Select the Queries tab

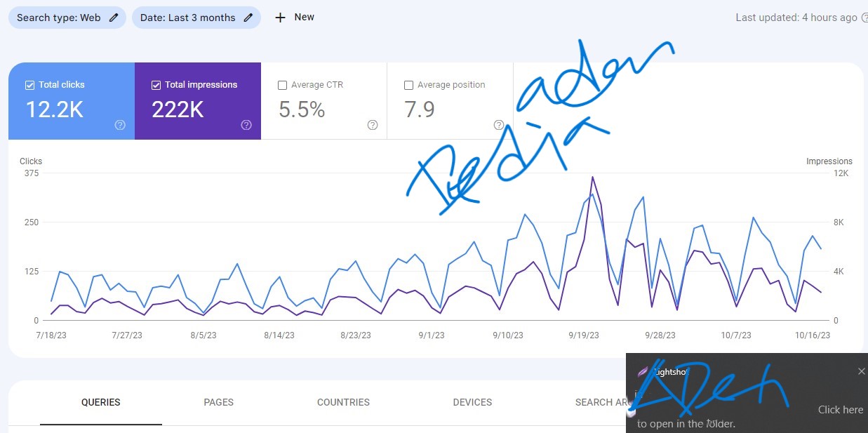click(x=100, y=402)
